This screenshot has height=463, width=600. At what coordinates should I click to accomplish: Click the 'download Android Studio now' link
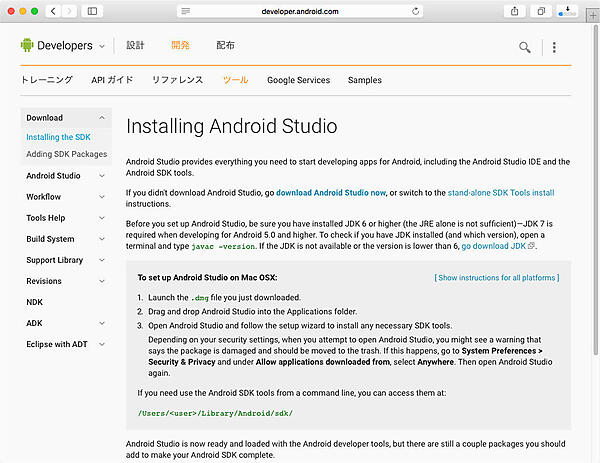point(331,191)
